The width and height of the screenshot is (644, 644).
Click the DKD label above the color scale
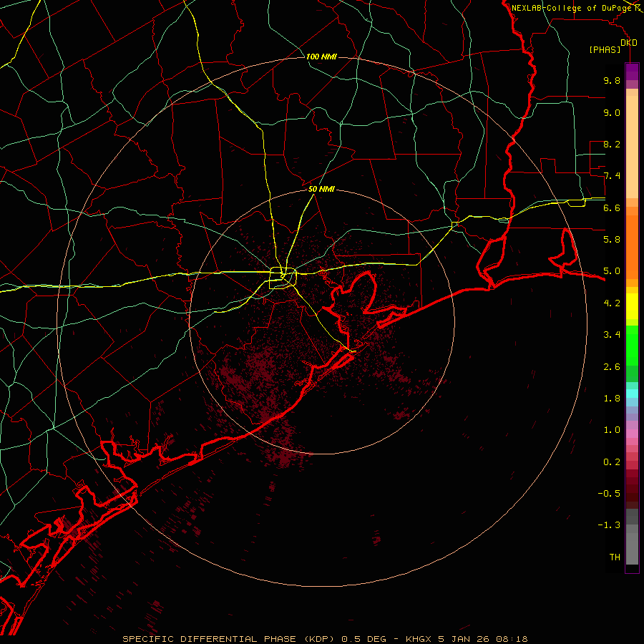(629, 43)
